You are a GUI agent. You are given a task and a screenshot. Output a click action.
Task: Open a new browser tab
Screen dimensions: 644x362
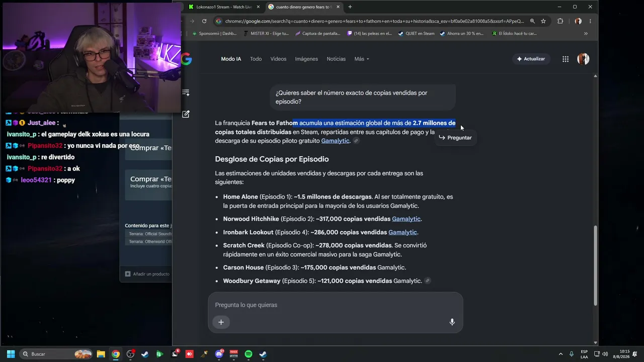tap(350, 7)
